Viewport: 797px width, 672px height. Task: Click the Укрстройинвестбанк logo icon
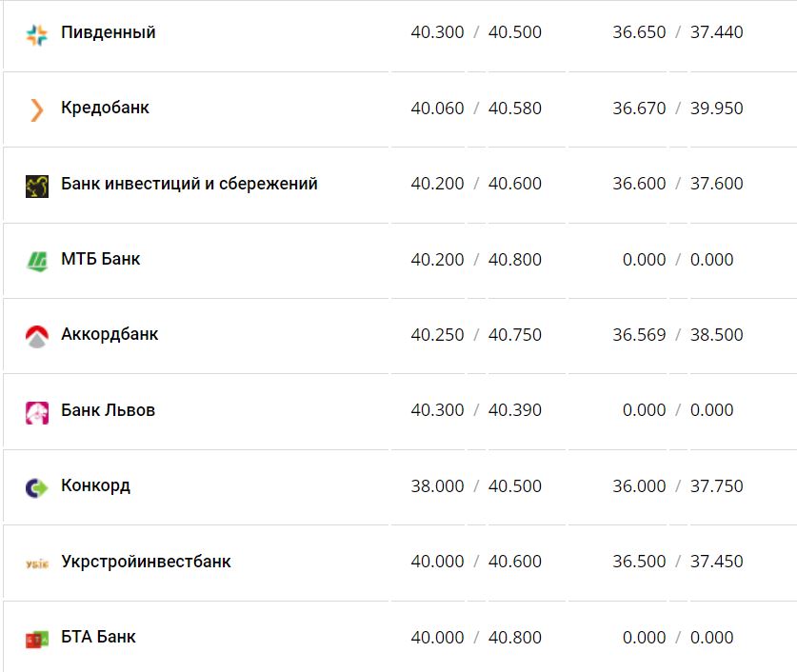tap(36, 563)
